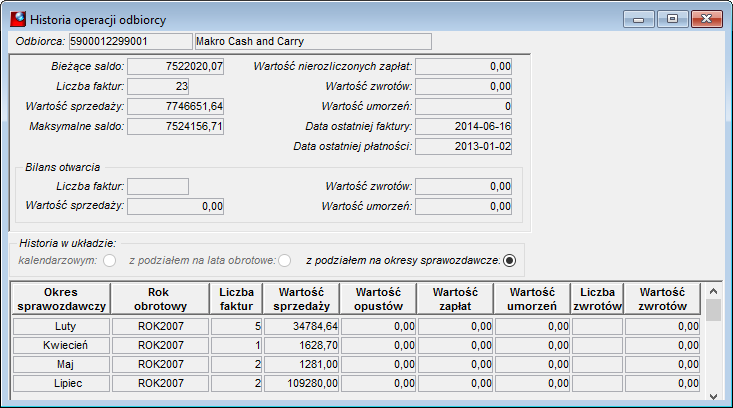
Task: Click the Wartość sprzedaży column header
Action: point(302,299)
